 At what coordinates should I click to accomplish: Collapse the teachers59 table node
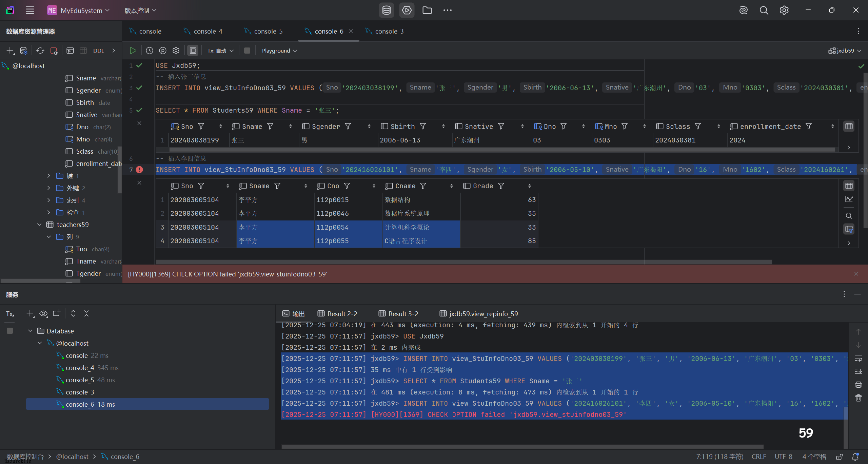tap(39, 225)
